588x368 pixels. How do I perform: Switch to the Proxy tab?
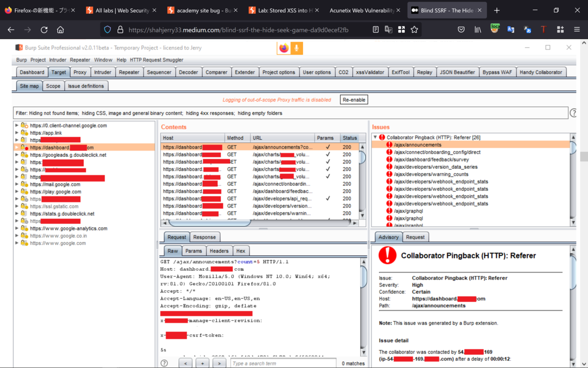pos(80,72)
